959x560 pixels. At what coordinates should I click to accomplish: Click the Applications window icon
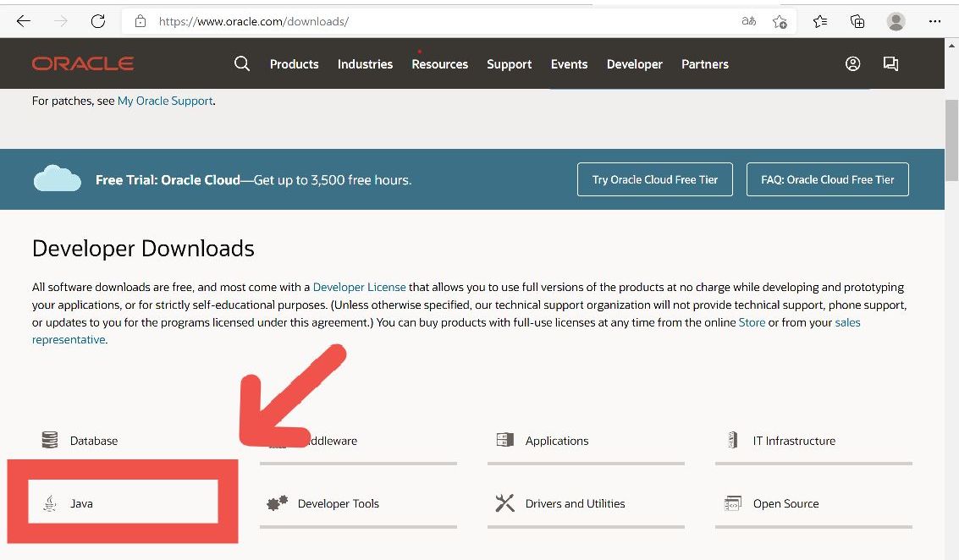(505, 440)
